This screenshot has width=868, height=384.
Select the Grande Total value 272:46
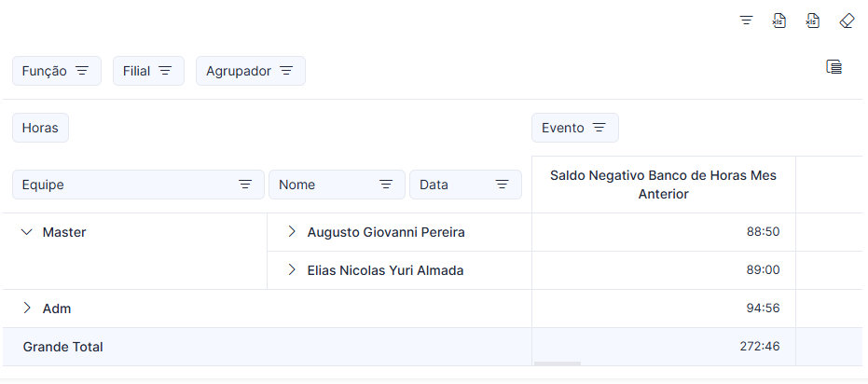tap(760, 347)
